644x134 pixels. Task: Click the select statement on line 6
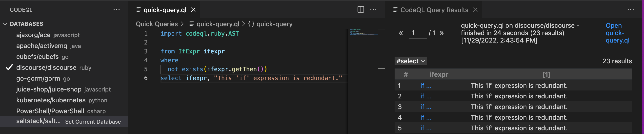pos(251,78)
